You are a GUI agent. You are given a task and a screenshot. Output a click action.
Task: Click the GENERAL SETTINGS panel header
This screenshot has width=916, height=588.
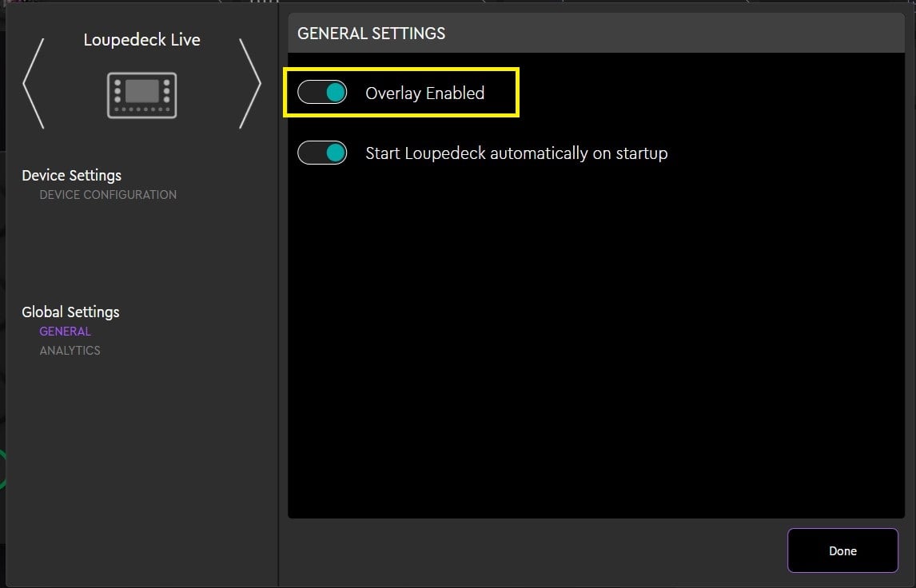coord(595,34)
